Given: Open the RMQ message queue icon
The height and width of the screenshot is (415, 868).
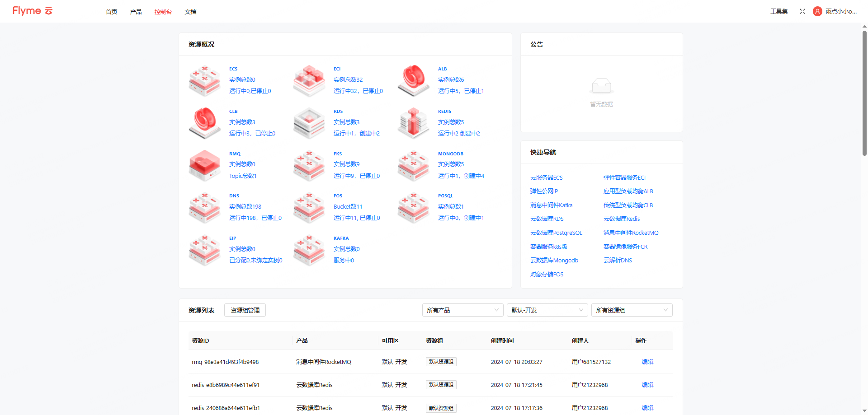Looking at the screenshot, I should (205, 165).
